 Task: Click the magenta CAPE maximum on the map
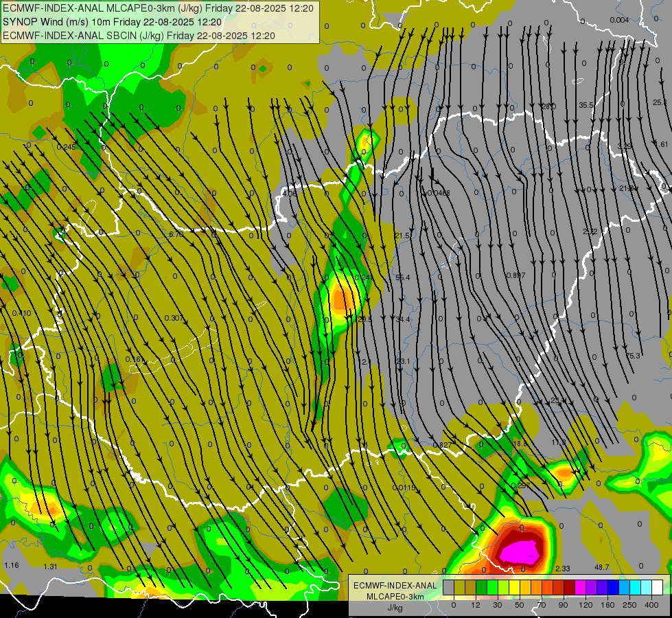(520, 551)
